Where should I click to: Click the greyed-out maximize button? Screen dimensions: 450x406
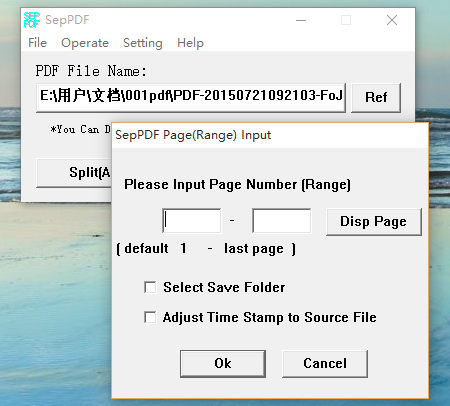[x=346, y=20]
